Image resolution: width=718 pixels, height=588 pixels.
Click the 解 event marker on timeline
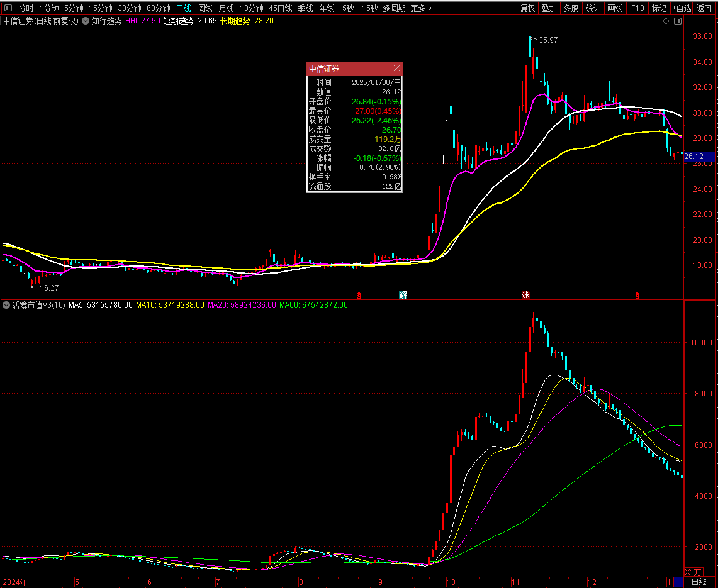click(x=403, y=295)
